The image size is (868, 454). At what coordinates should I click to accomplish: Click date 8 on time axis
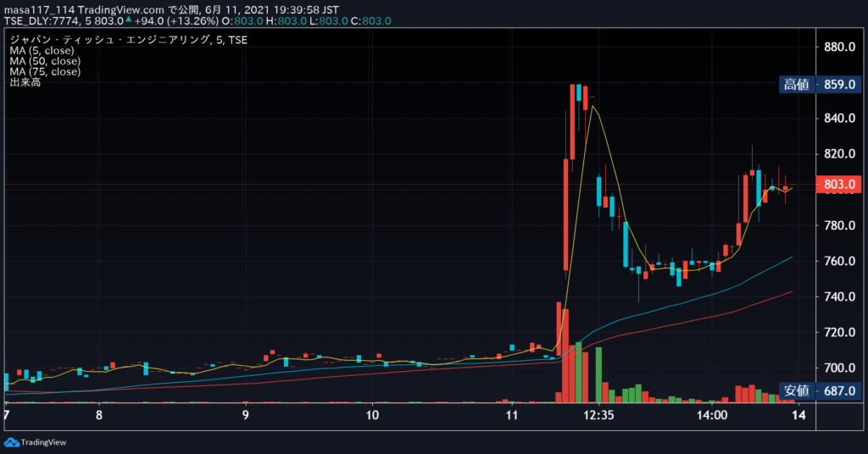pos(99,415)
